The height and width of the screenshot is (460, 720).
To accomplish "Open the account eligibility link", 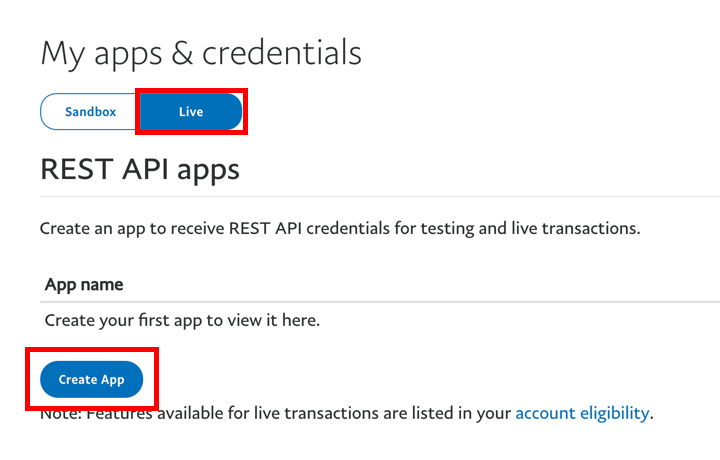I will click(583, 412).
